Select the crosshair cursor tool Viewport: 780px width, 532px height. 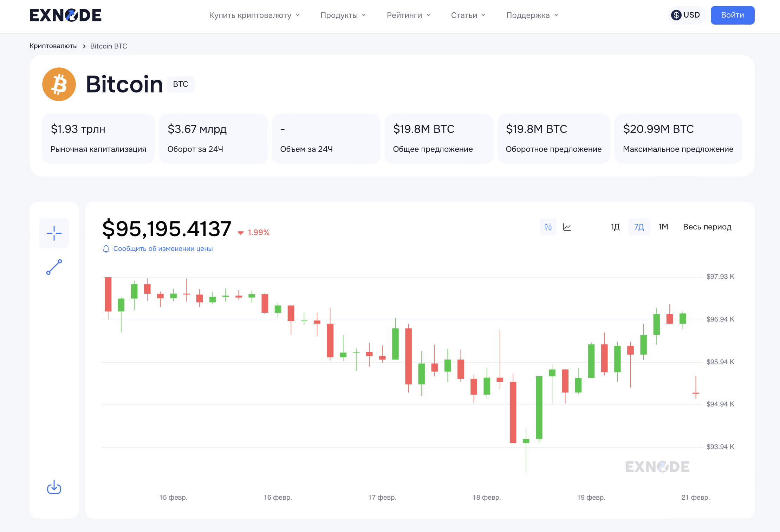[x=54, y=233]
